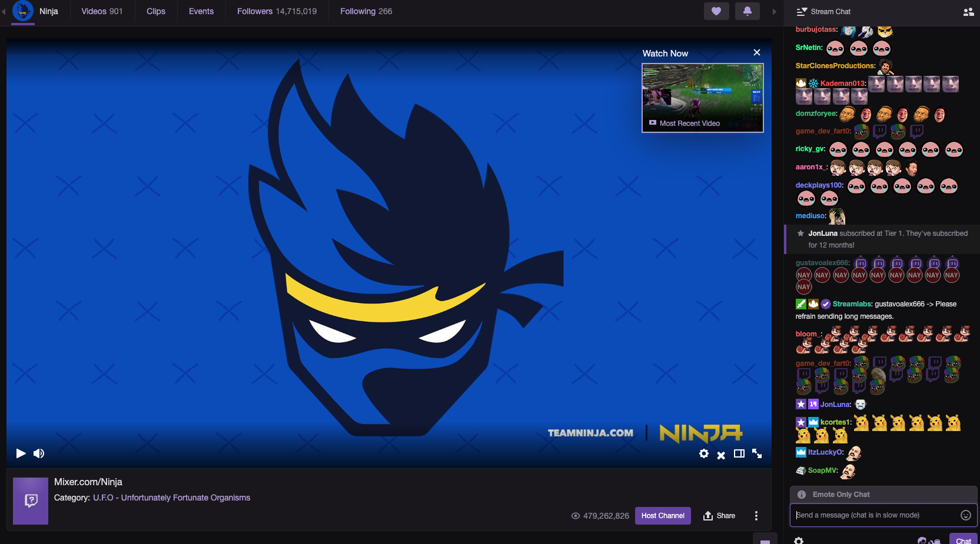Open the Share menu
This screenshot has width=980, height=544.
719,516
